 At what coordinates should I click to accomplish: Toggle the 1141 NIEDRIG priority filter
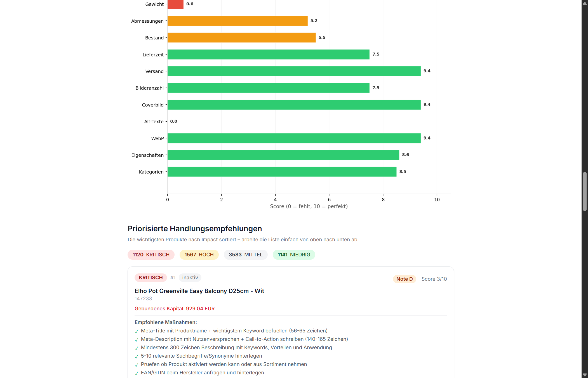pos(294,255)
